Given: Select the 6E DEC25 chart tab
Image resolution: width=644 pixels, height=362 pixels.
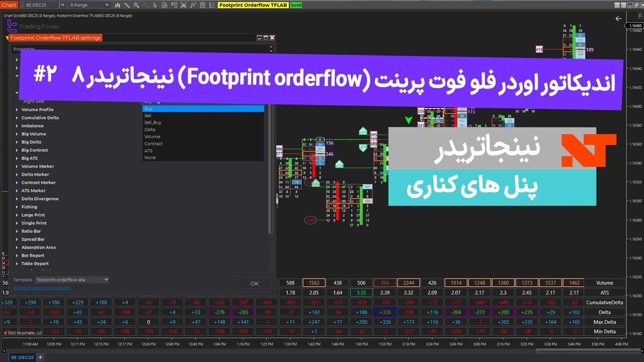Looking at the screenshot, I should 23,357.
